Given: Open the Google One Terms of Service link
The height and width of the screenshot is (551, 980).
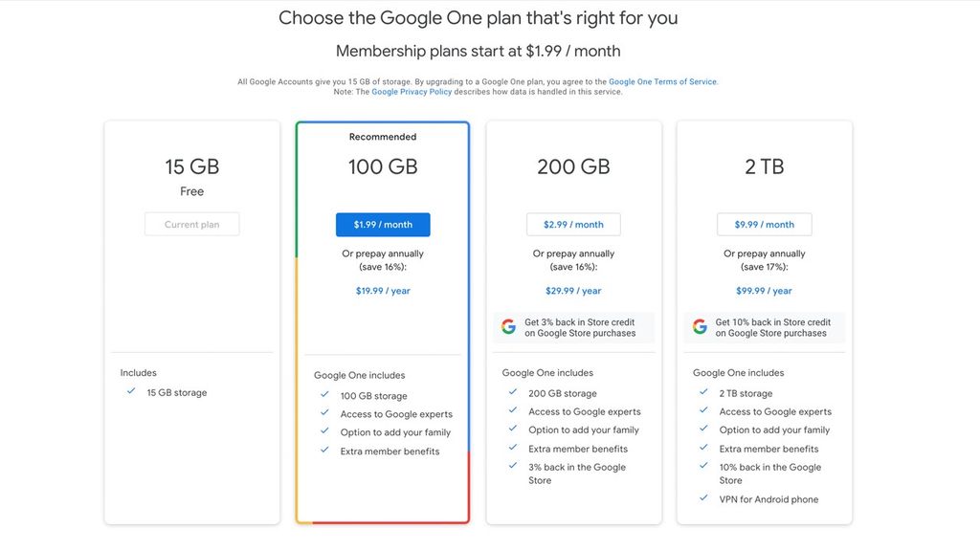Looking at the screenshot, I should click(663, 81).
